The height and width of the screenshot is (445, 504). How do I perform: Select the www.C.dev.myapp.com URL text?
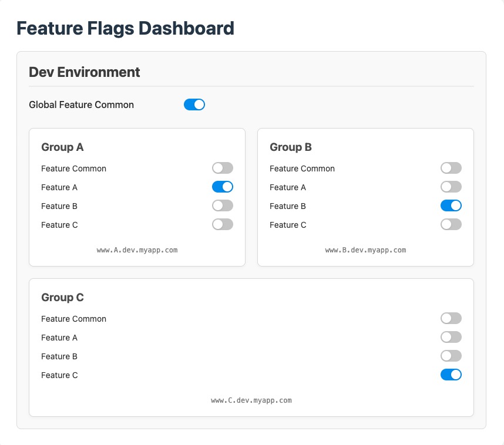tap(251, 400)
